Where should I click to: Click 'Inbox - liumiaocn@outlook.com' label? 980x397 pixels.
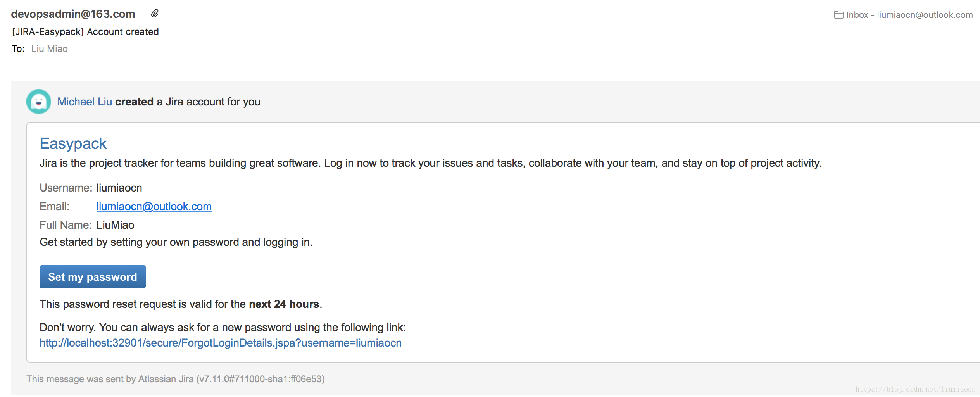(x=909, y=15)
